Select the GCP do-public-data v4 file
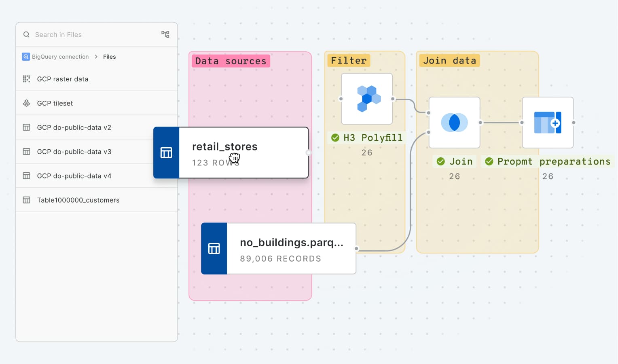This screenshot has height=364, width=618. pos(74,176)
